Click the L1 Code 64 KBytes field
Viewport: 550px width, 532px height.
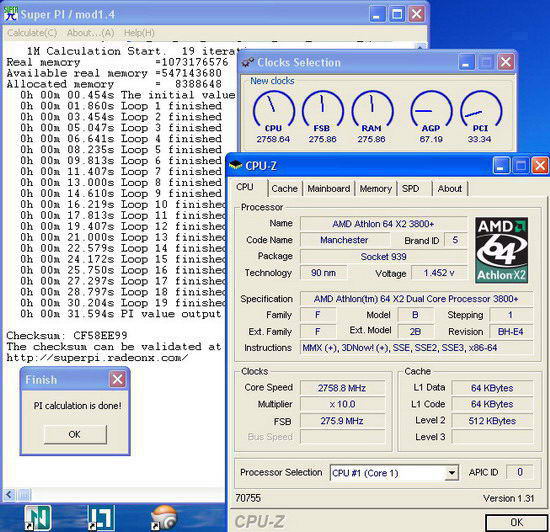492,404
